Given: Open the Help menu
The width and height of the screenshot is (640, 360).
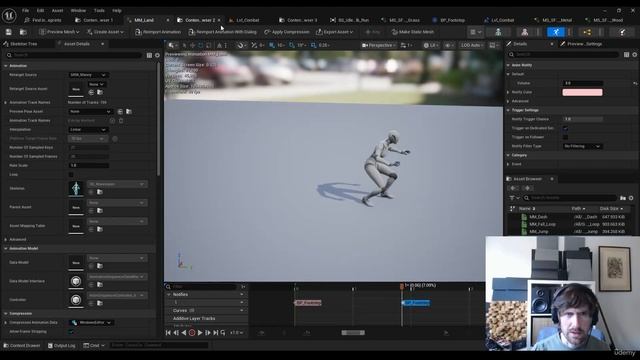Looking at the screenshot, I should 117,11.
